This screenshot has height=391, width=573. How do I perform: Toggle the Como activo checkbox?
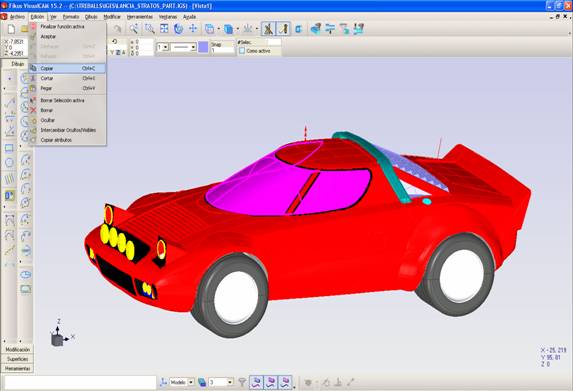click(x=242, y=51)
